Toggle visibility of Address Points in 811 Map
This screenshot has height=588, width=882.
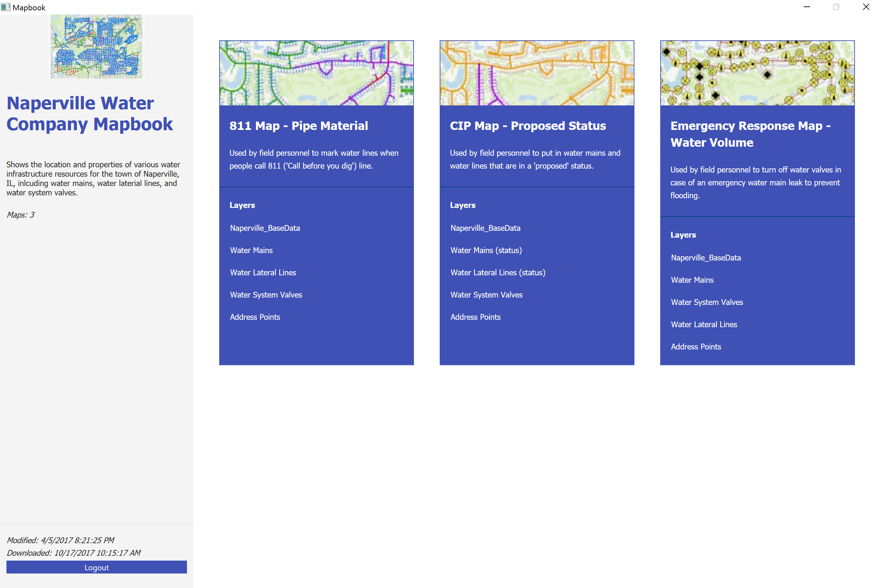(255, 317)
